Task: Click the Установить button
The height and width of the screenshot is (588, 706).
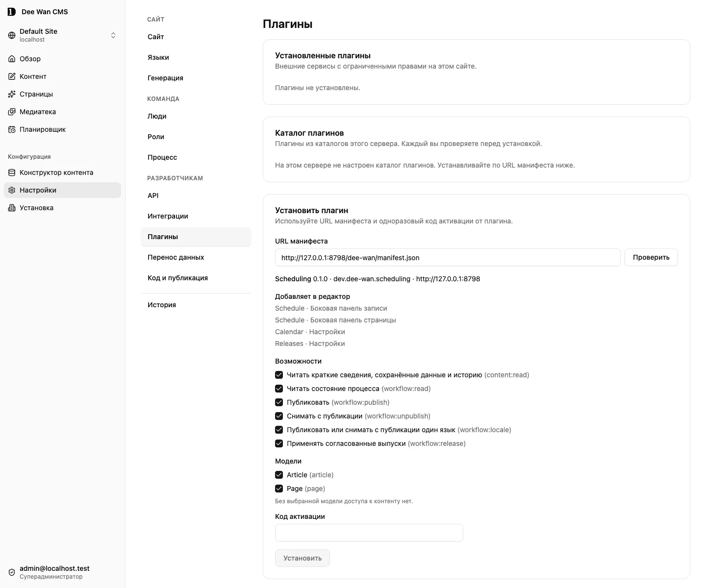Action: 303,558
